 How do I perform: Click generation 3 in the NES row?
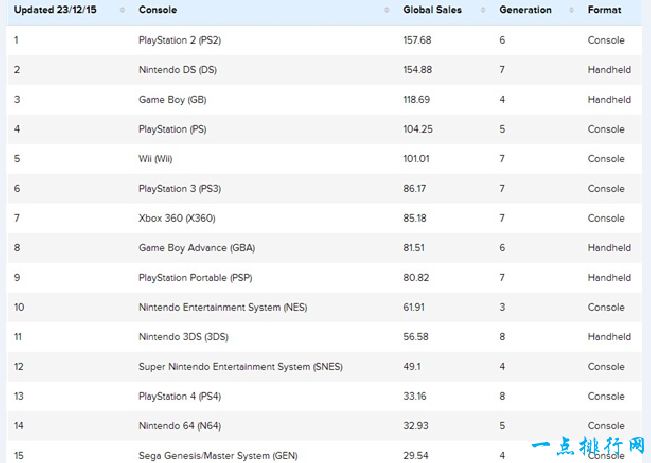coord(502,307)
